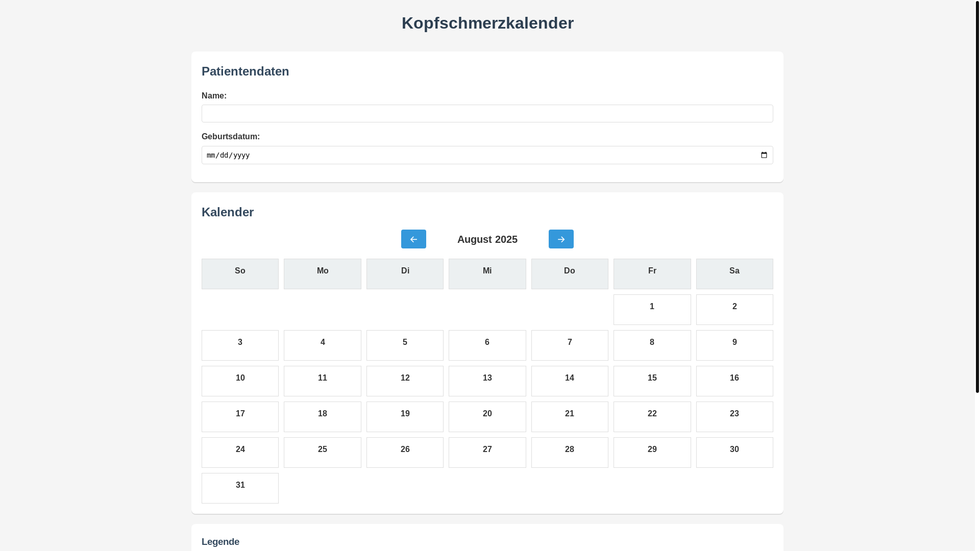The image size is (980, 551).
Task: Click the Geburtsdatum date field
Action: (487, 155)
